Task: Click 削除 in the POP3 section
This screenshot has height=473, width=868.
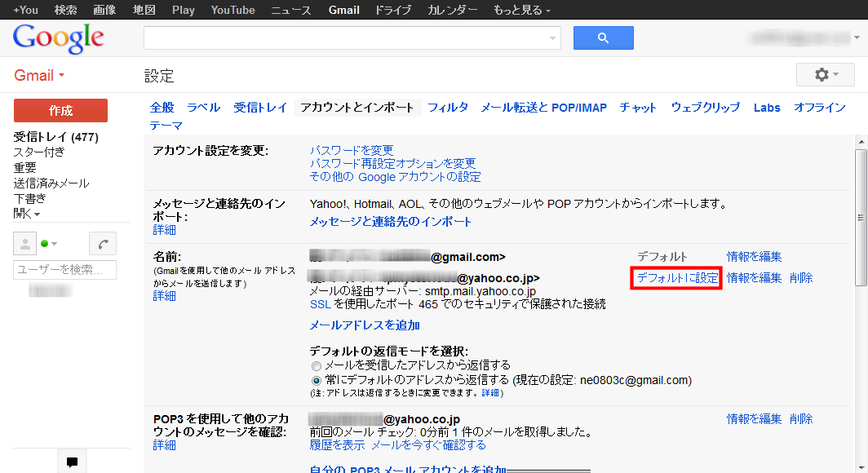Action: point(801,419)
